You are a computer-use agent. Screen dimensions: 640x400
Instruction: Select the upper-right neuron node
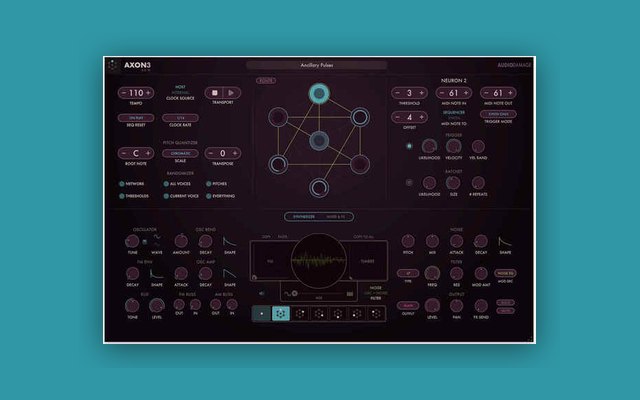(360, 117)
